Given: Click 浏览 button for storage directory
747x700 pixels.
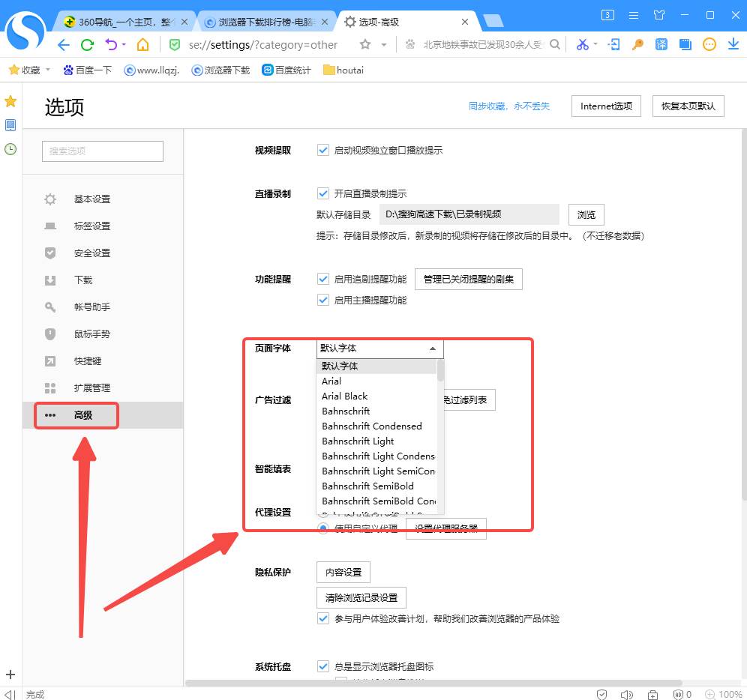Looking at the screenshot, I should pos(586,214).
